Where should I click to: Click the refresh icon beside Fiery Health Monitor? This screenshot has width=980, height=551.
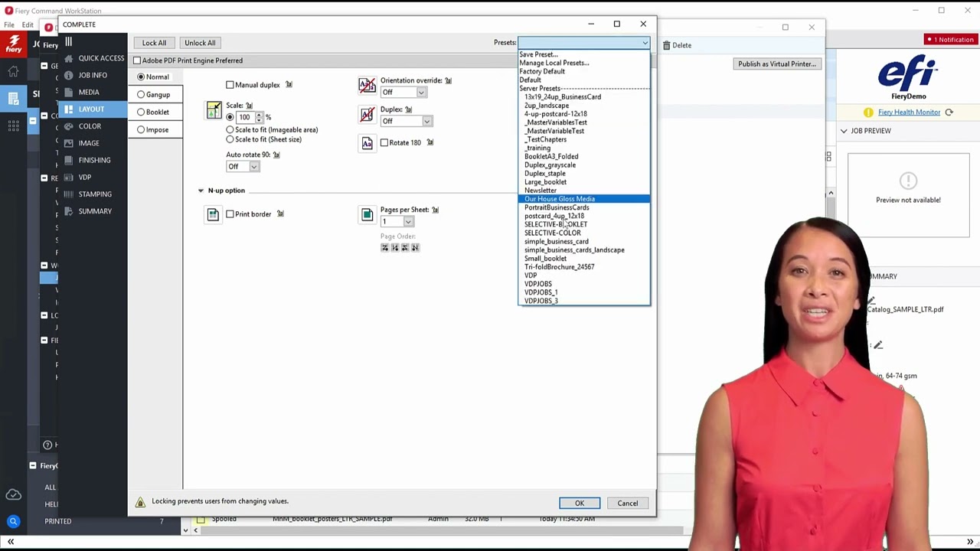(949, 112)
